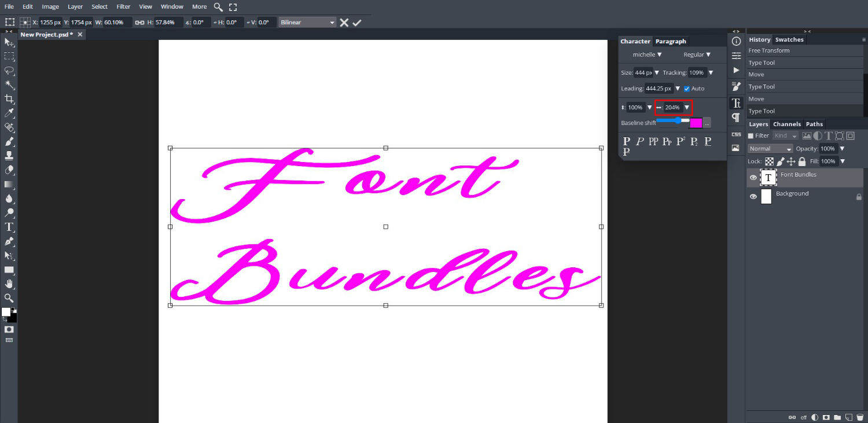Select the Lasso tool

(x=9, y=71)
